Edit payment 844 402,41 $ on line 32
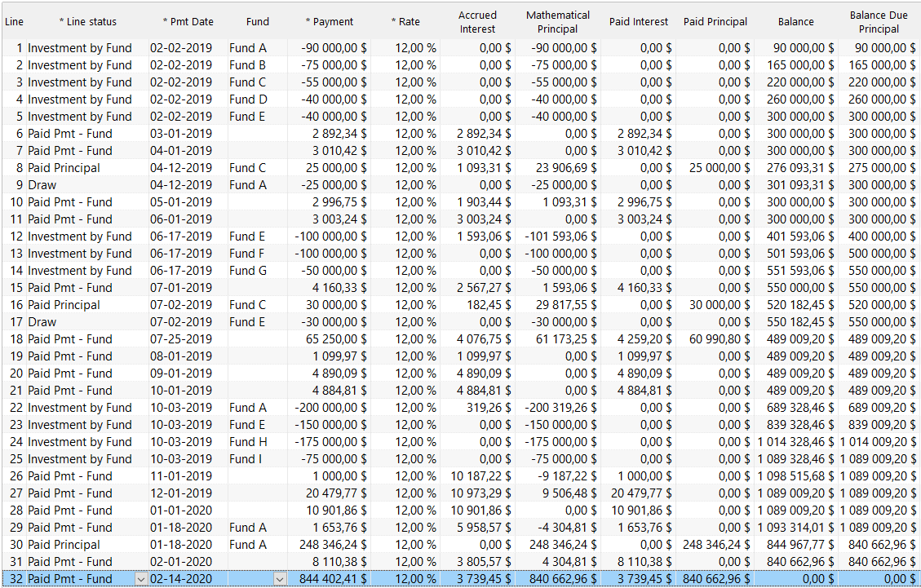921x588 pixels. pyautogui.click(x=333, y=579)
